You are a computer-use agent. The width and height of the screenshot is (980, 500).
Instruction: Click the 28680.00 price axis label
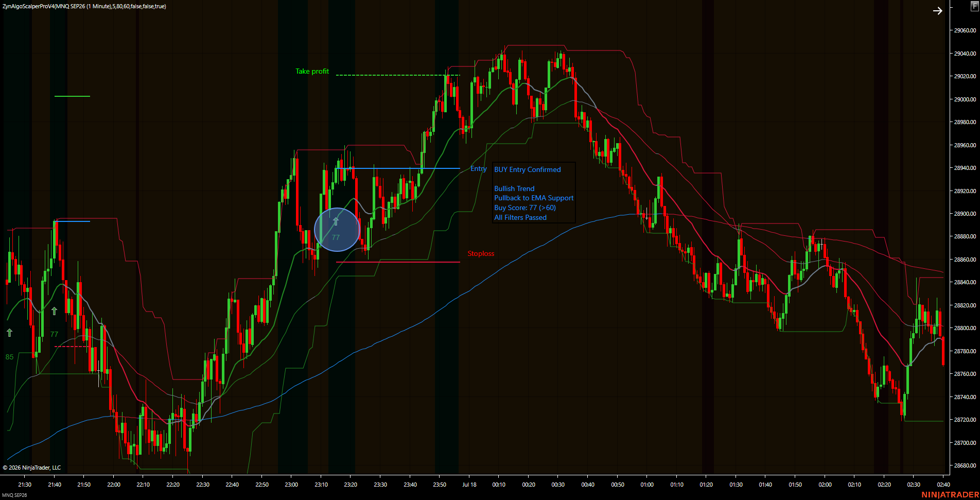pos(965,465)
